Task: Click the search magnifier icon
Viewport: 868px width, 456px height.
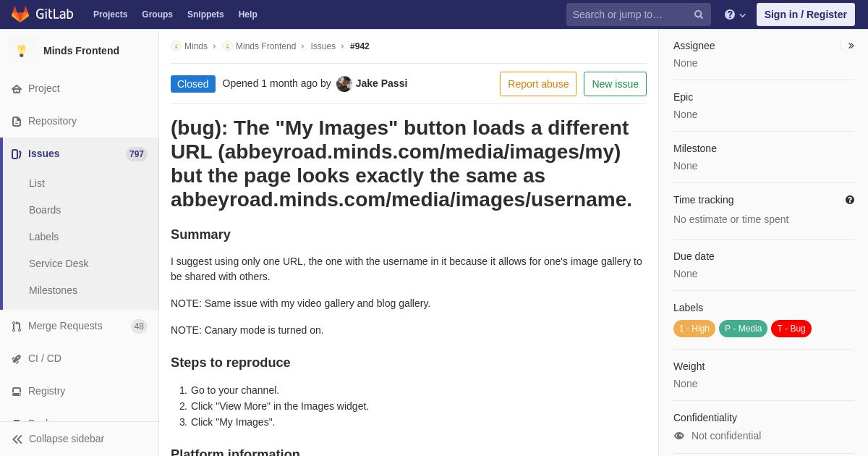Action: (699, 14)
